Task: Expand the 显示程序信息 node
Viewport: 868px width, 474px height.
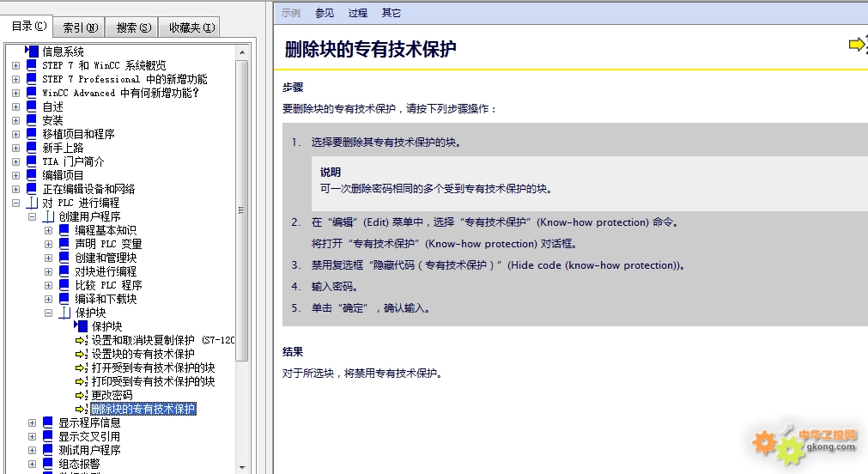Action: [32, 423]
